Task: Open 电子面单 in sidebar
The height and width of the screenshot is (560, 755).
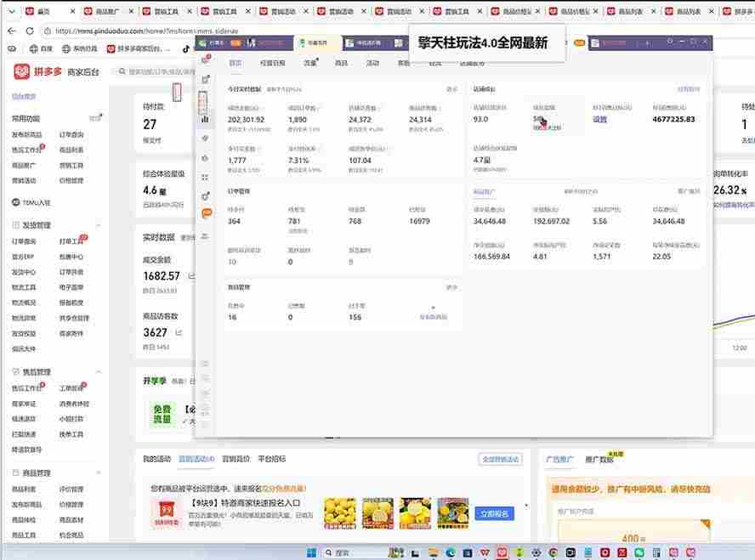Action: 71,287
